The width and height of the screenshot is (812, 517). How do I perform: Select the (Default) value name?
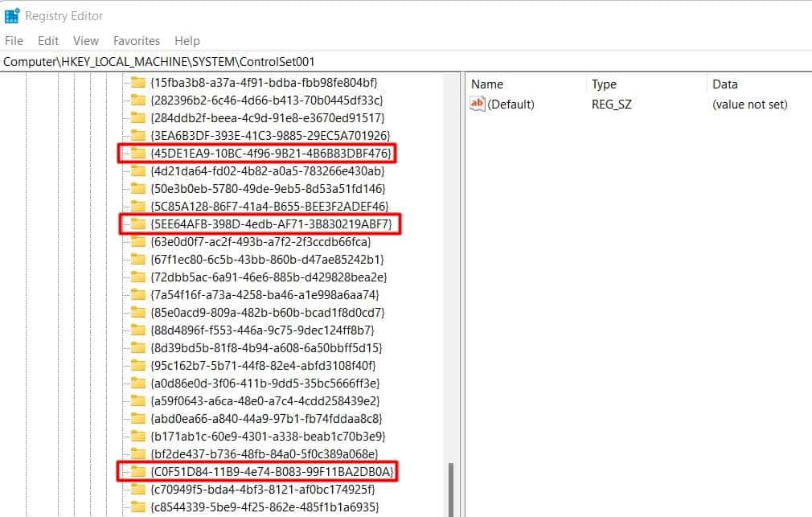(x=511, y=105)
